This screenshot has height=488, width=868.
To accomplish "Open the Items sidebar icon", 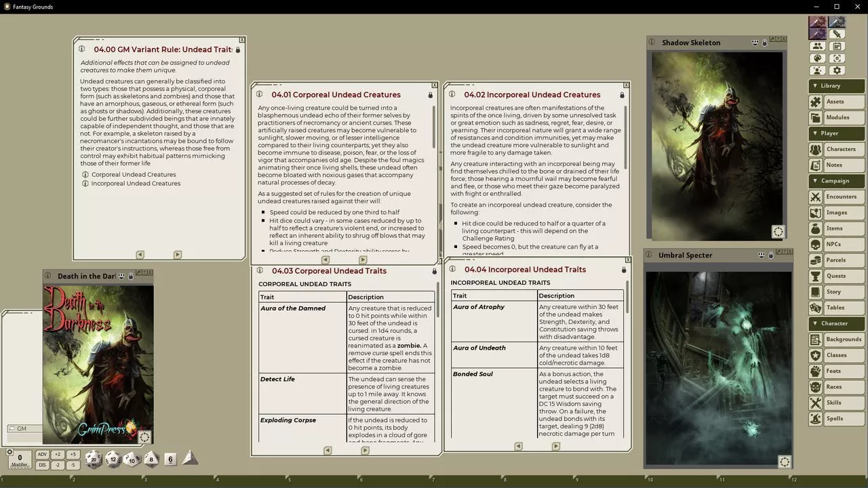I will click(816, 228).
